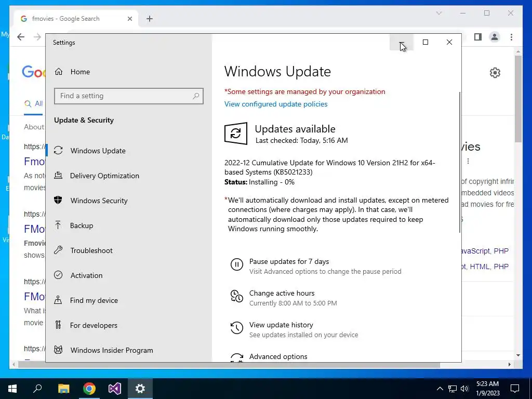The image size is (532, 399).
Task: Go to the Backup section
Action: tap(82, 225)
